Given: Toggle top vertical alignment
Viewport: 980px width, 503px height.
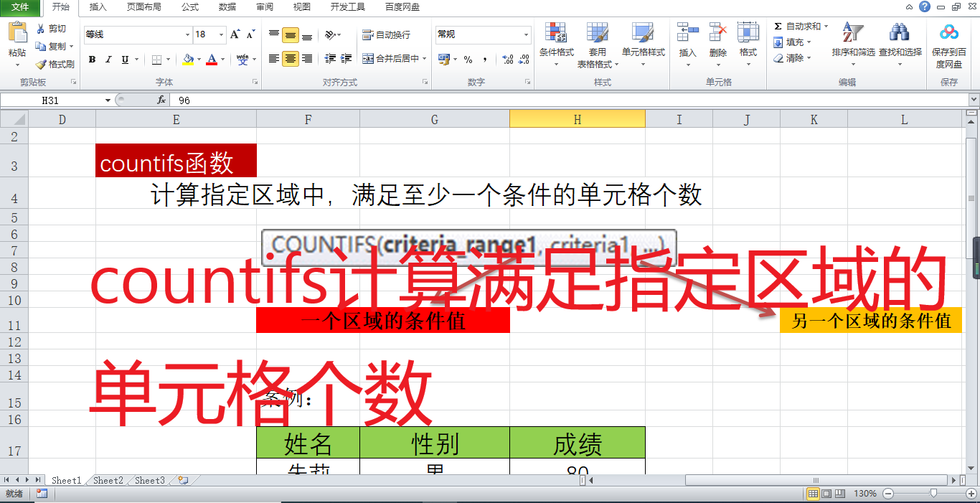Looking at the screenshot, I should [x=274, y=34].
